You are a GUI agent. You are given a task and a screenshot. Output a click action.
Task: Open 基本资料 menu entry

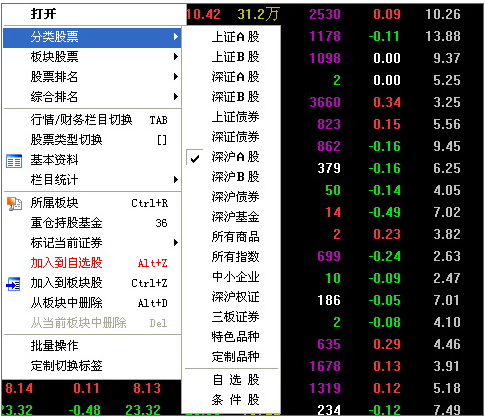coord(92,160)
